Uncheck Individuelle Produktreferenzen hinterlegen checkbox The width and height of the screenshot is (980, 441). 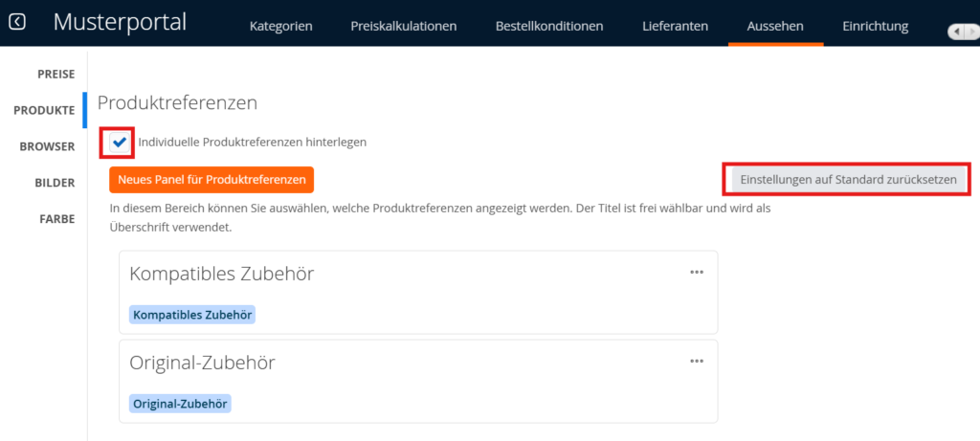(119, 142)
